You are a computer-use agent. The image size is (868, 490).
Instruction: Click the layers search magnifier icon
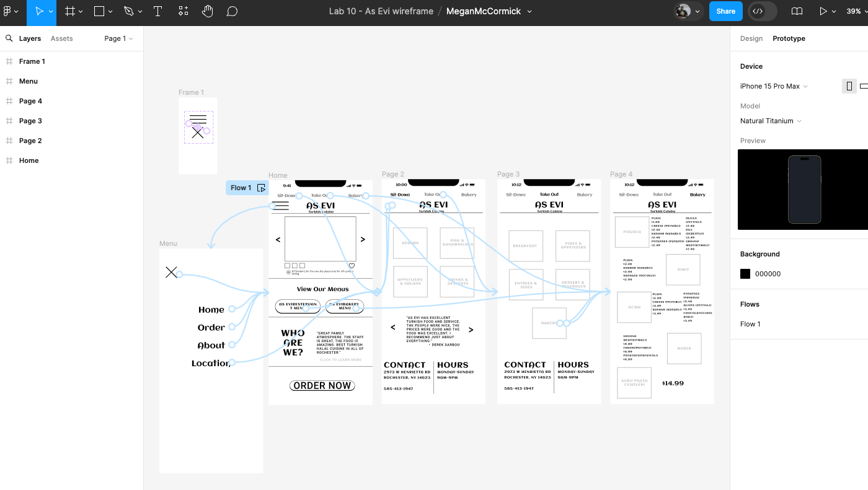[9, 38]
